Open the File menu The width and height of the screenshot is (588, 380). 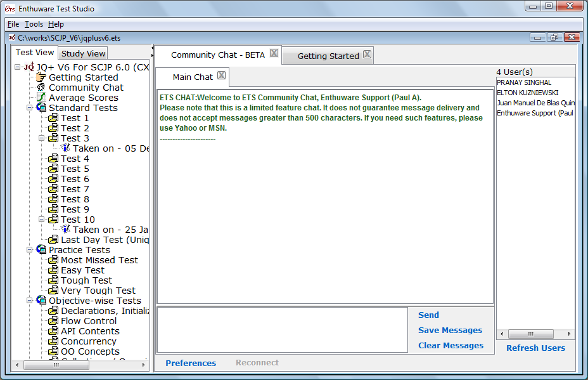[13, 24]
